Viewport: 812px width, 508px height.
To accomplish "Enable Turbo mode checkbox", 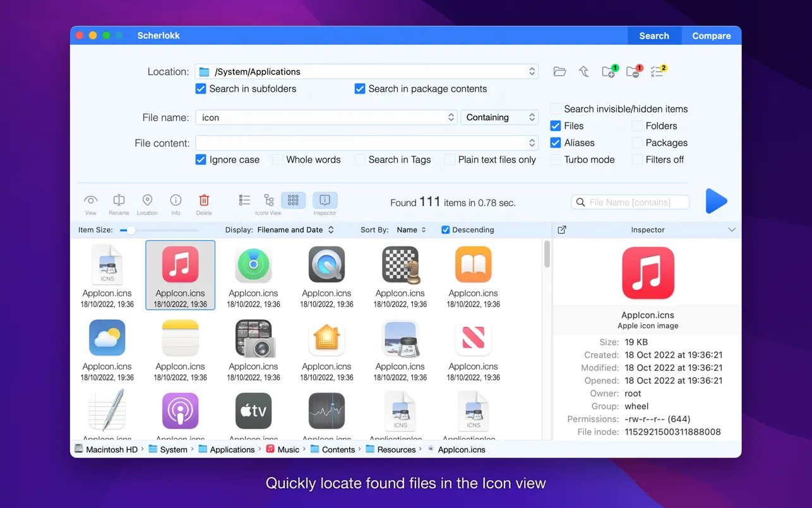I will (556, 160).
